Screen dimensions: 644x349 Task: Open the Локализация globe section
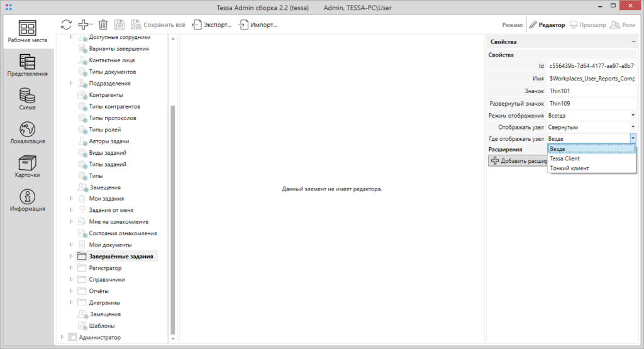[27, 133]
